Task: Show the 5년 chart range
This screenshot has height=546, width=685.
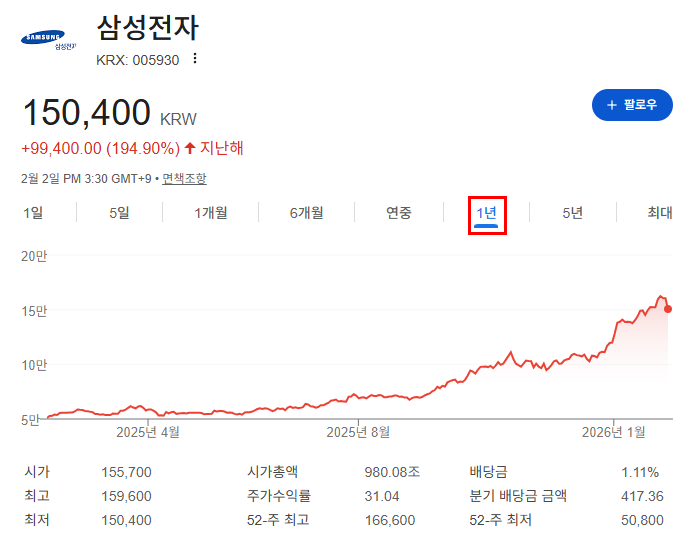Action: (x=572, y=213)
